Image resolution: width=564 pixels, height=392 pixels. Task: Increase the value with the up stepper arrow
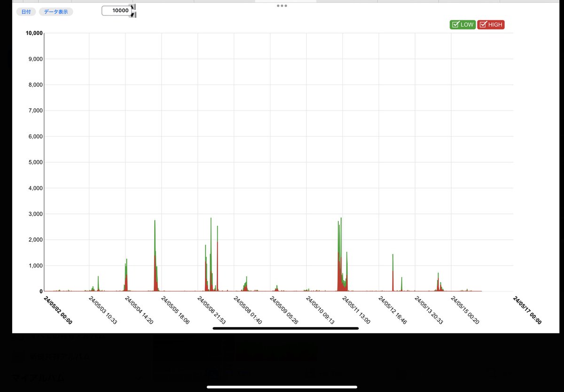pyautogui.click(x=133, y=7)
